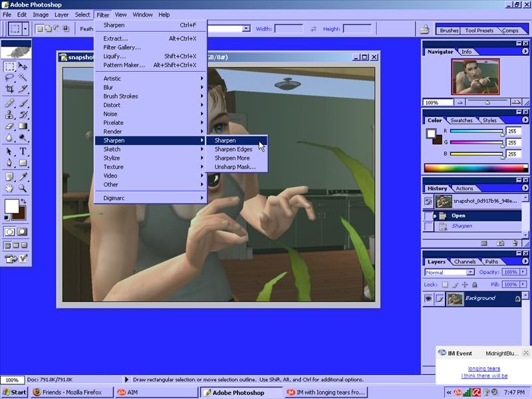
Task: Click the Navigator image thumbnail
Action: 475,76
